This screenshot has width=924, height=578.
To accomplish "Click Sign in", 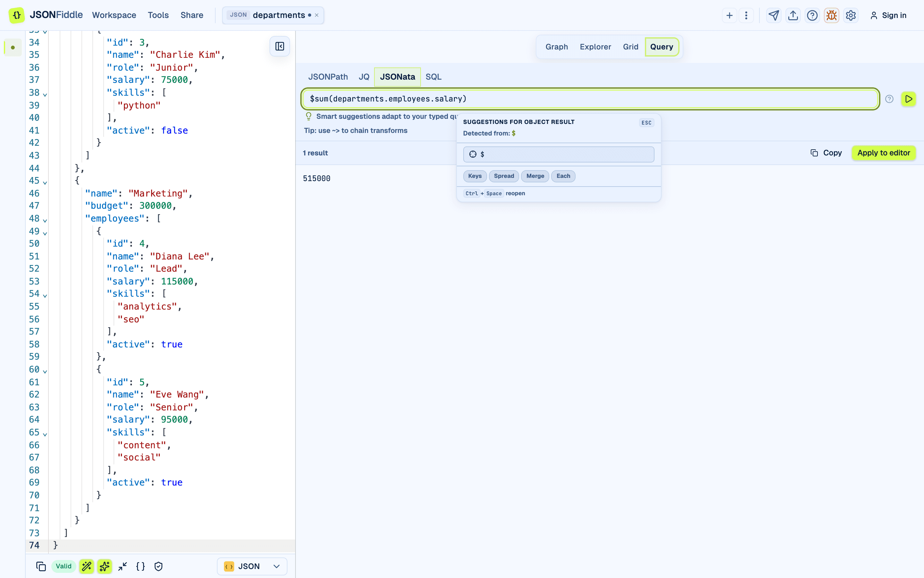I will coord(888,15).
